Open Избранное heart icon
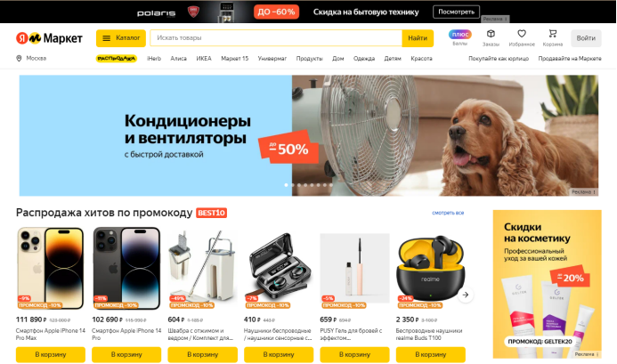 (x=522, y=34)
